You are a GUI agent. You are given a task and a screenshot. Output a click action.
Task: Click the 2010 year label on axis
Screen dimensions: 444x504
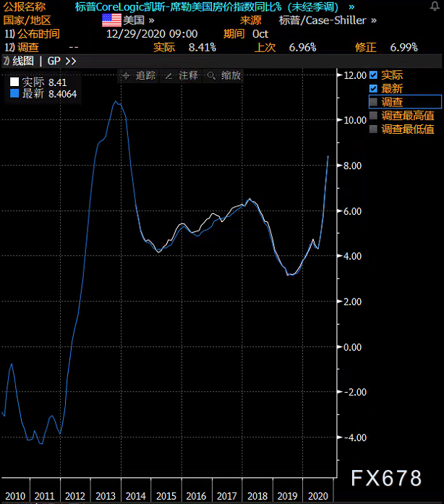pyautogui.click(x=15, y=496)
